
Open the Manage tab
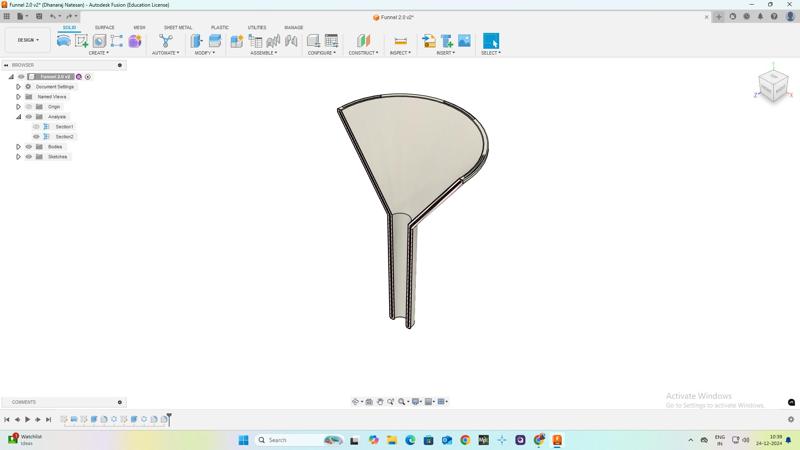[293, 28]
